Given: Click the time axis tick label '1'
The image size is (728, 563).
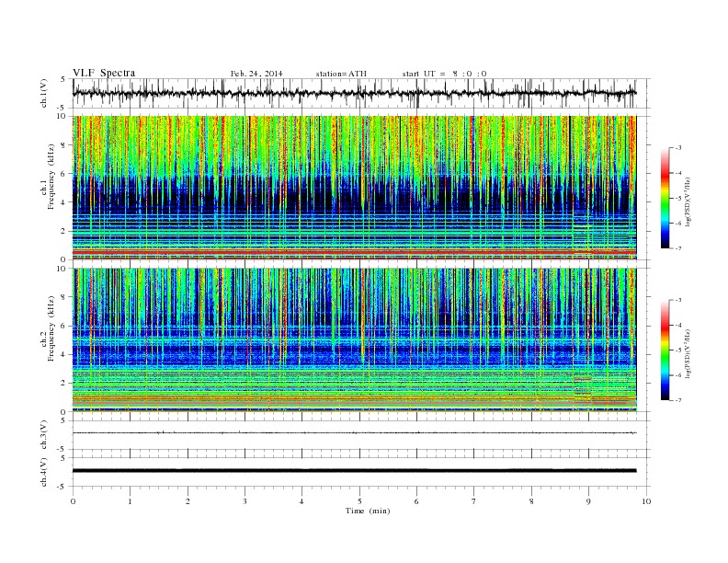Looking at the screenshot, I should (x=130, y=501).
